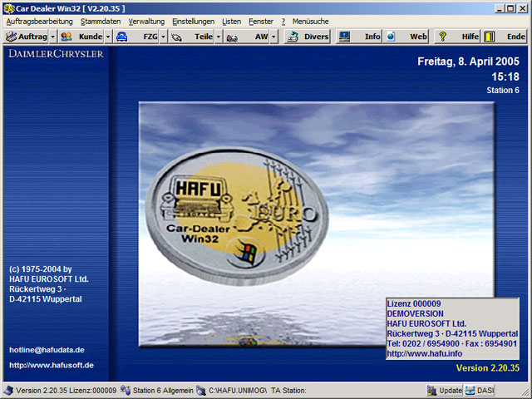The width and height of the screenshot is (532, 399).
Task: Click the Update button in status bar
Action: pyautogui.click(x=445, y=390)
